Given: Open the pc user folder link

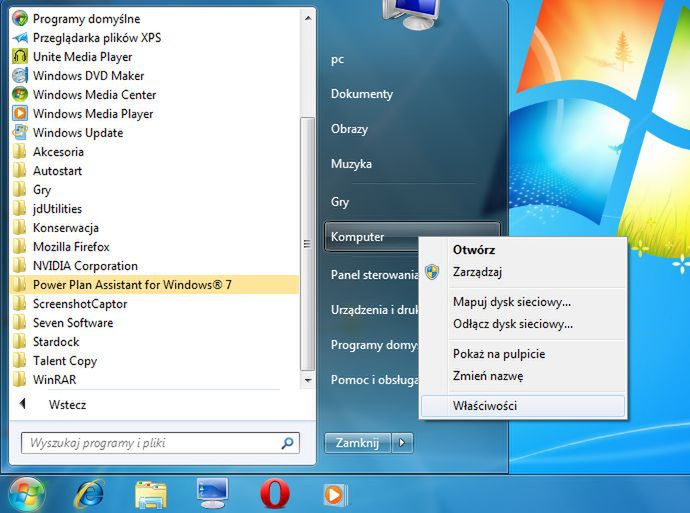Looking at the screenshot, I should [x=338, y=59].
